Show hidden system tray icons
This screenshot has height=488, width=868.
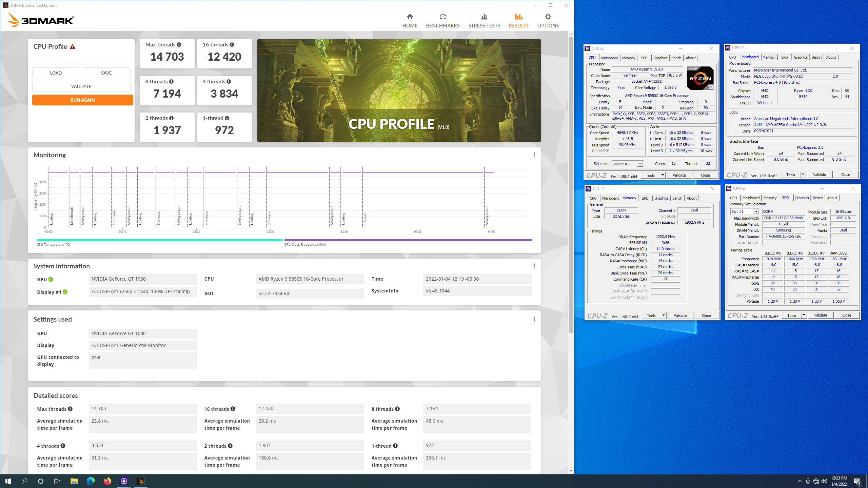[x=800, y=481]
